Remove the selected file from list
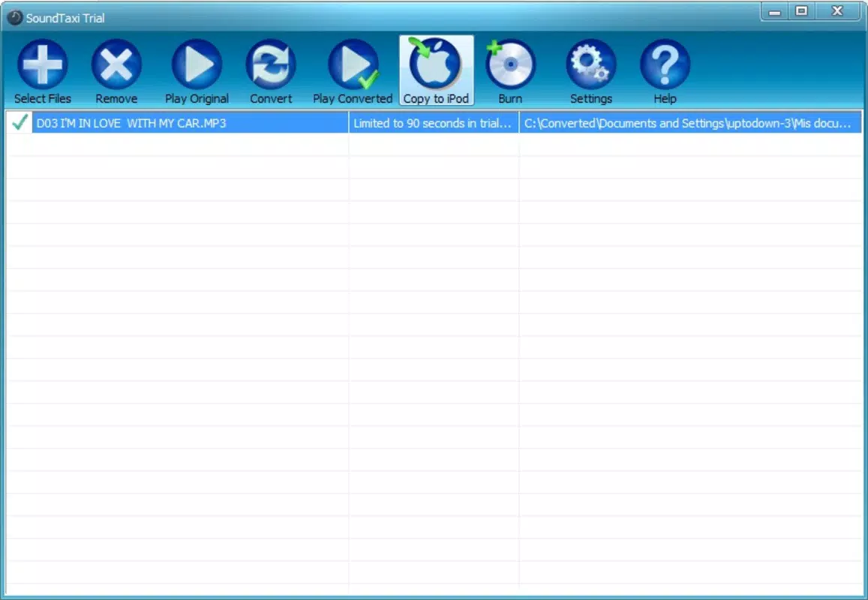The width and height of the screenshot is (868, 600). (x=116, y=71)
